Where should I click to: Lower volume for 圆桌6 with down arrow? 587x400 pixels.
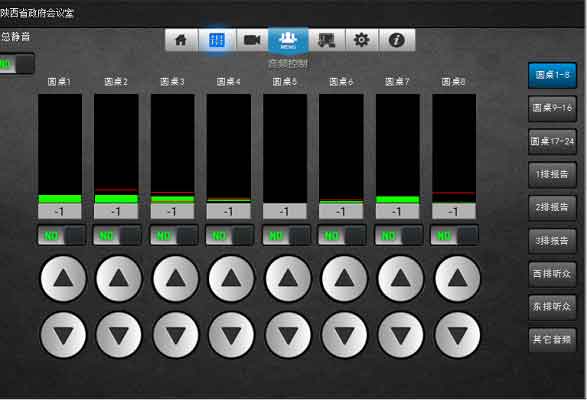coord(344,335)
